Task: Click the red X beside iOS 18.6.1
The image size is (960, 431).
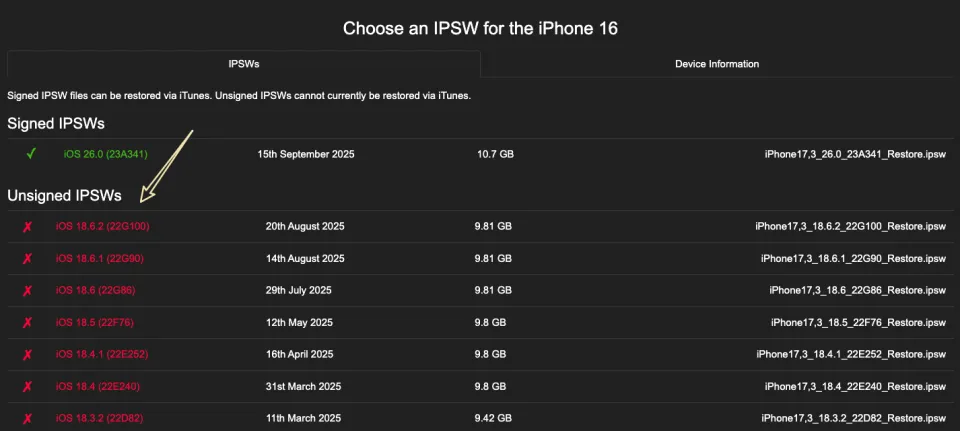Action: click(x=28, y=258)
